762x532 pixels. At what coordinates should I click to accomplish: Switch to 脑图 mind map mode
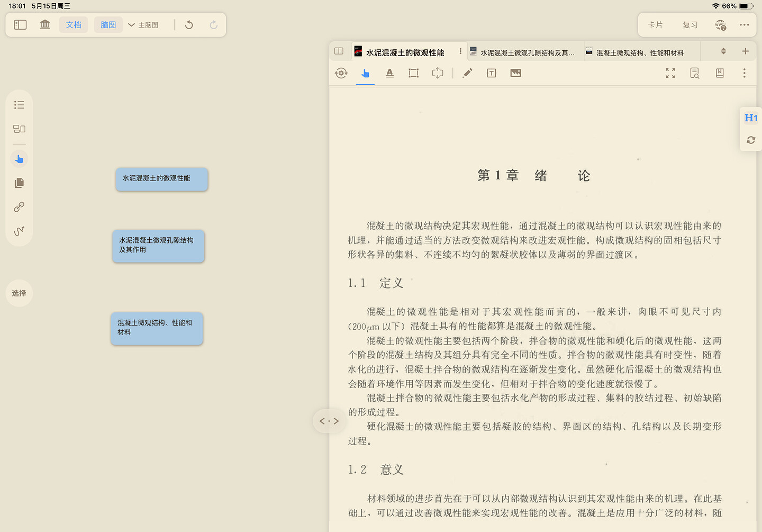108,25
